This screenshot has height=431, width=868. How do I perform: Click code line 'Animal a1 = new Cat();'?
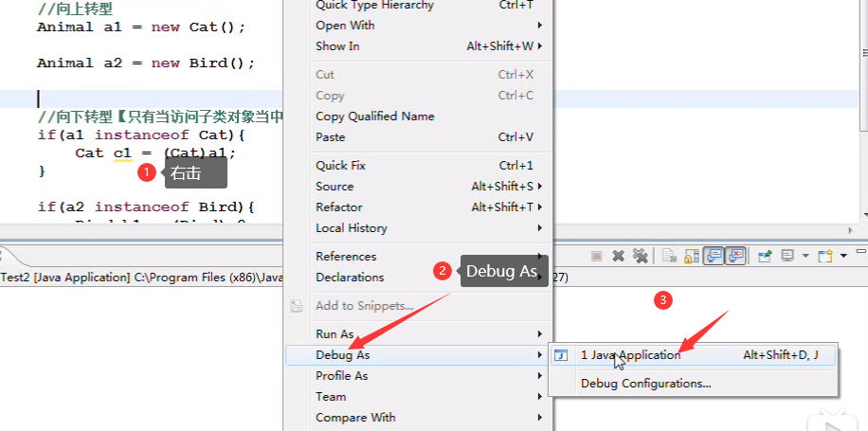(x=140, y=27)
